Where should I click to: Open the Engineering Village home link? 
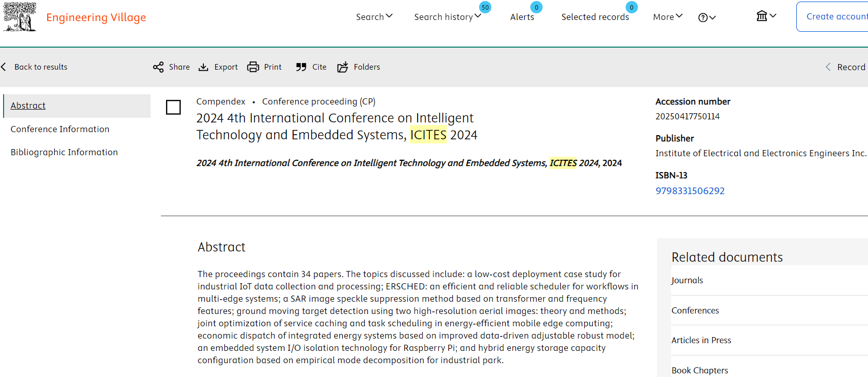tap(96, 17)
